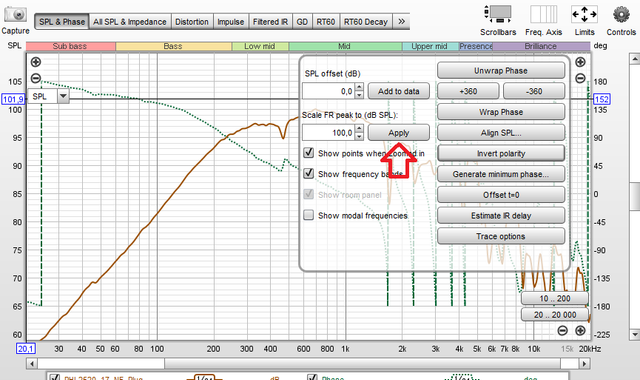Image resolution: width=640 pixels, height=380 pixels.
Task: Click the Unwrap Phase button
Action: pyautogui.click(x=501, y=71)
